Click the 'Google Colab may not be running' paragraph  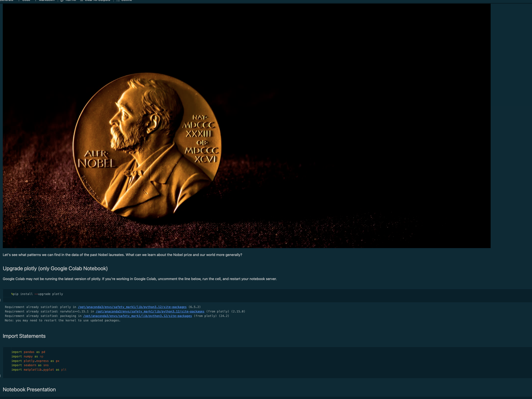point(140,279)
